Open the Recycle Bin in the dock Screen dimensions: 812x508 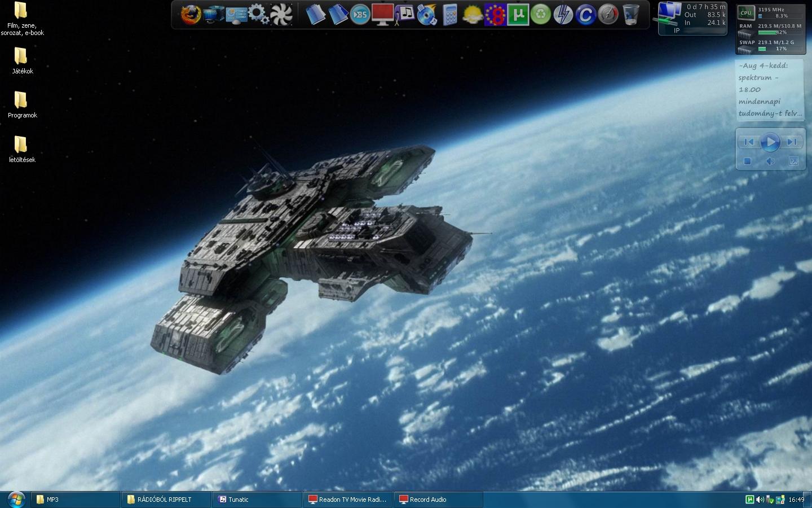630,14
